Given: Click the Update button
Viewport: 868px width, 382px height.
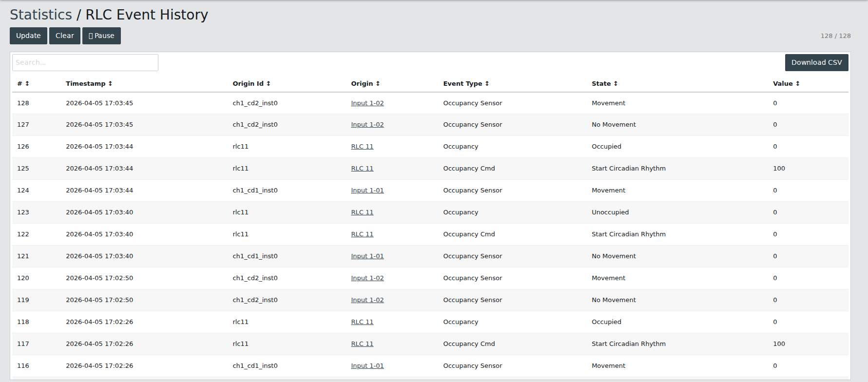Looking at the screenshot, I should point(28,36).
